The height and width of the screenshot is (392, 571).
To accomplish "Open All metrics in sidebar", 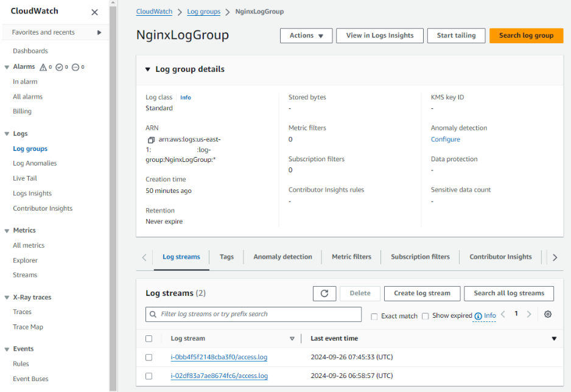I will 29,246.
